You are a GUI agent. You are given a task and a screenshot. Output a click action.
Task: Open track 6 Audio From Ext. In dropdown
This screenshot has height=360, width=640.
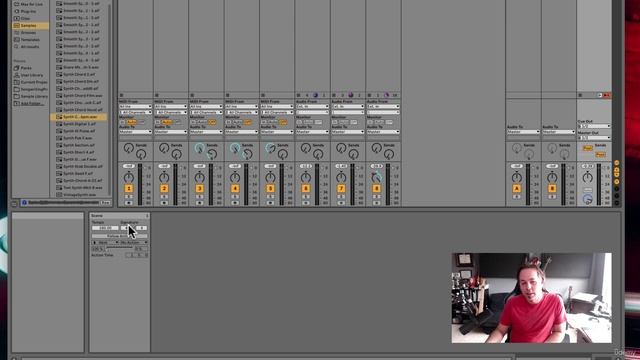pyautogui.click(x=313, y=107)
